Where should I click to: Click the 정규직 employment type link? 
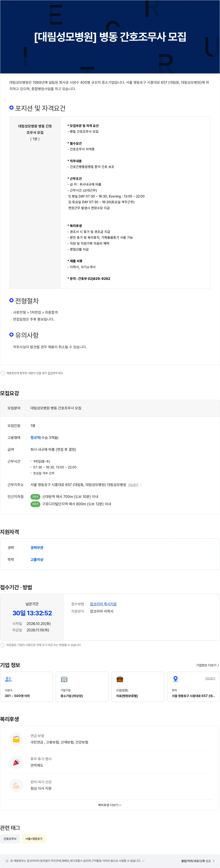35,438
